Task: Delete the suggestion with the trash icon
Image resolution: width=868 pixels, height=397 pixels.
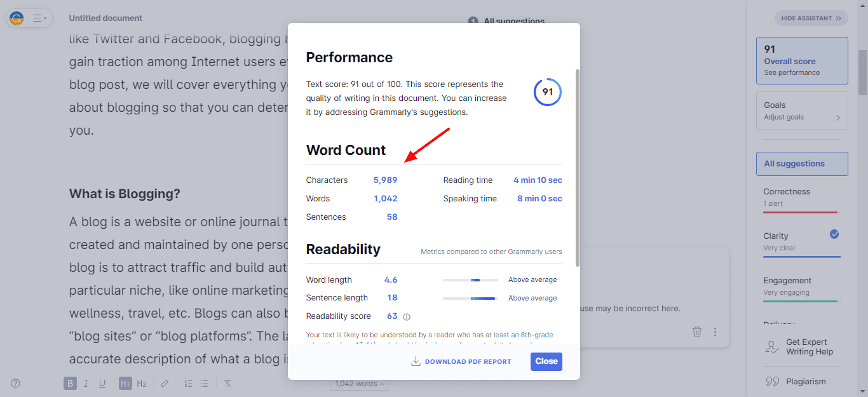Action: (697, 332)
